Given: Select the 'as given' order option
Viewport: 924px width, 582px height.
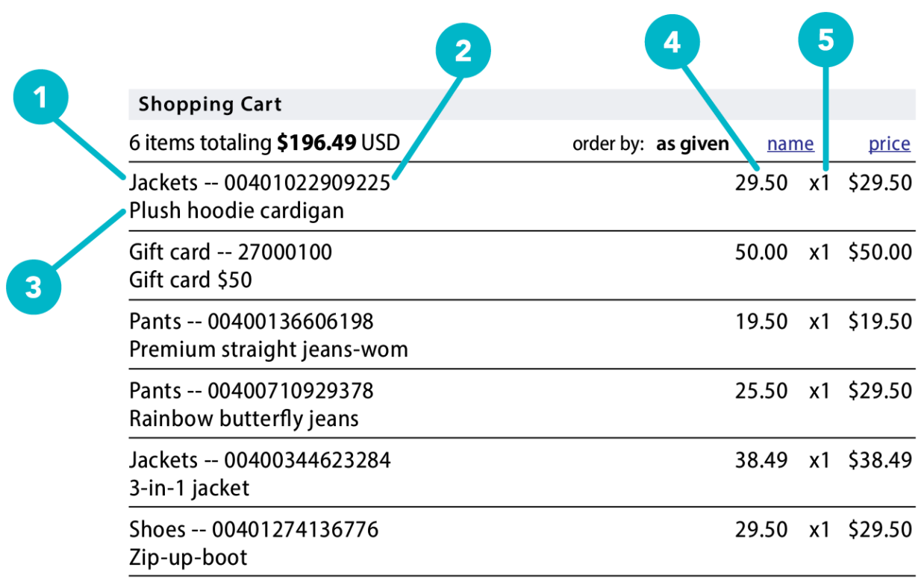Looking at the screenshot, I should [x=692, y=144].
